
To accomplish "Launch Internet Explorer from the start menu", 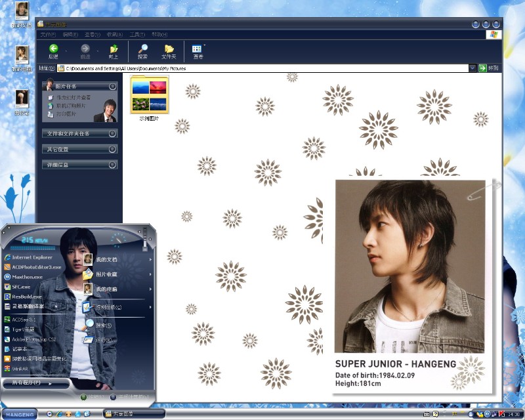I will (28, 257).
